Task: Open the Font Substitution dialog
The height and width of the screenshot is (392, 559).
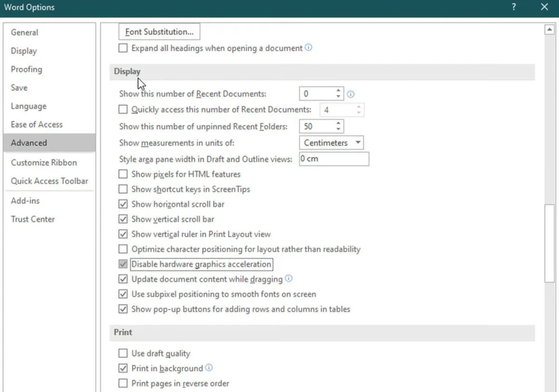Action: pos(159,31)
